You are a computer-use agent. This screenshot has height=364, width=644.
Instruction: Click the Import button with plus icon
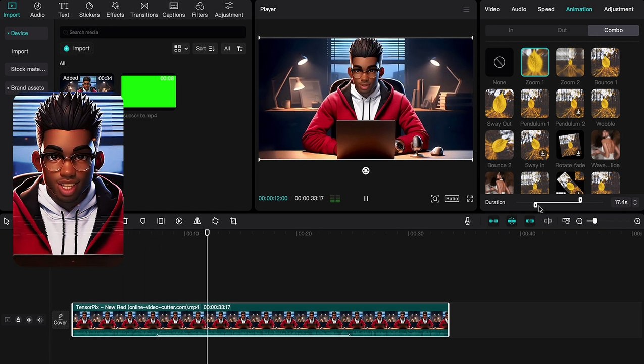pyautogui.click(x=77, y=49)
